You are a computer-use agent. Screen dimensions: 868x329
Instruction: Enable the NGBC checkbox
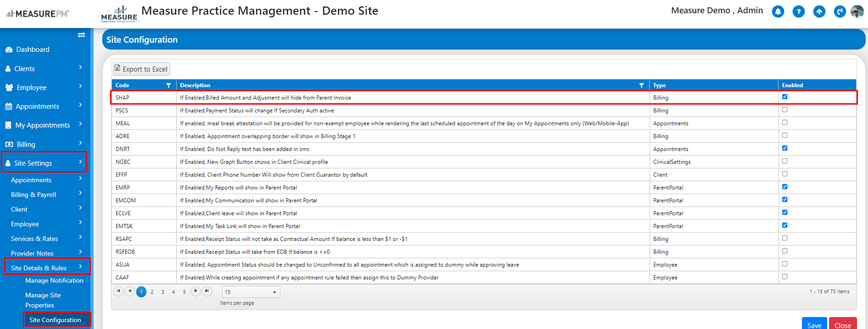click(x=785, y=161)
